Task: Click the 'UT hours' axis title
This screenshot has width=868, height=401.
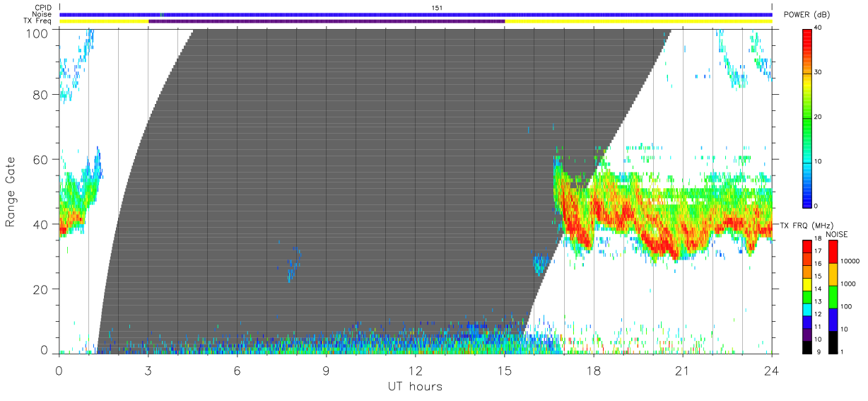Action: pos(415,387)
